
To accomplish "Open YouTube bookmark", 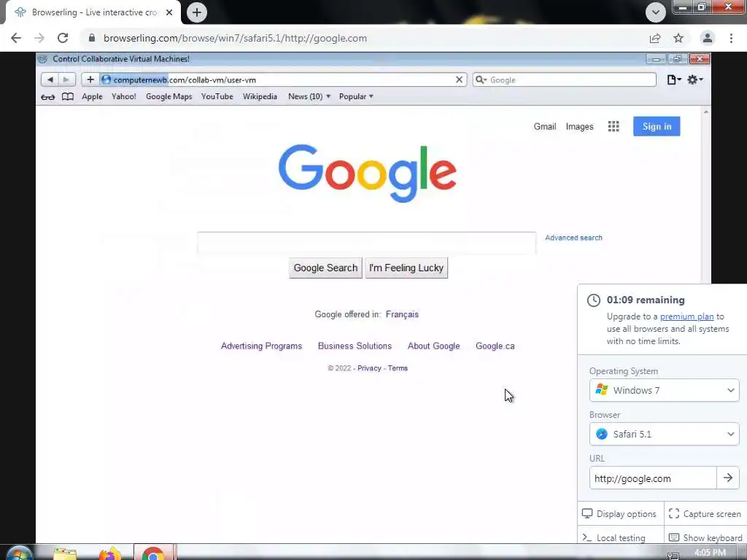I will (x=217, y=97).
